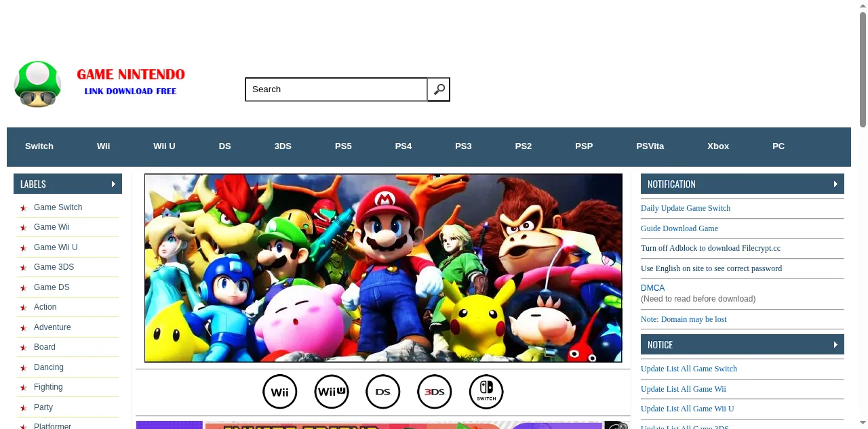The height and width of the screenshot is (429, 868).
Task: Click the Dancing label link
Action: tap(49, 367)
